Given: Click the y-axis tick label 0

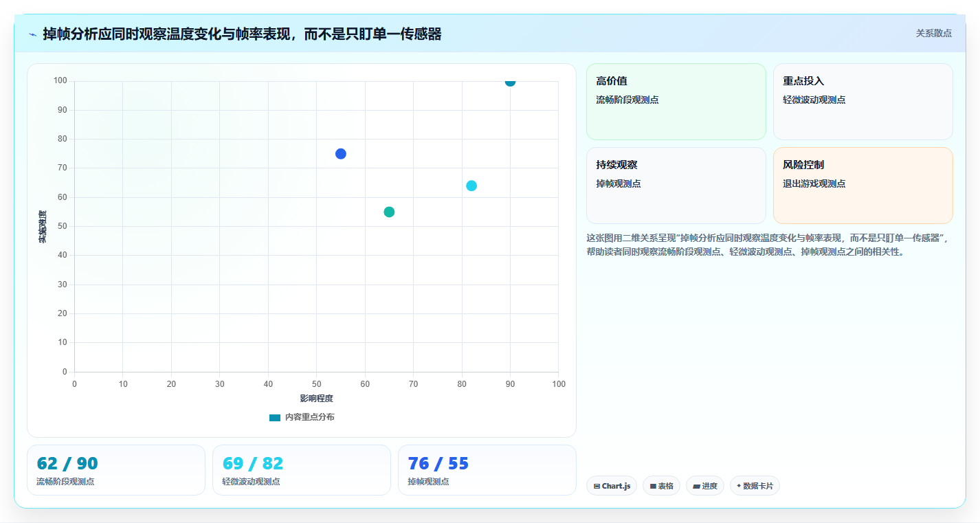Looking at the screenshot, I should point(65,372).
